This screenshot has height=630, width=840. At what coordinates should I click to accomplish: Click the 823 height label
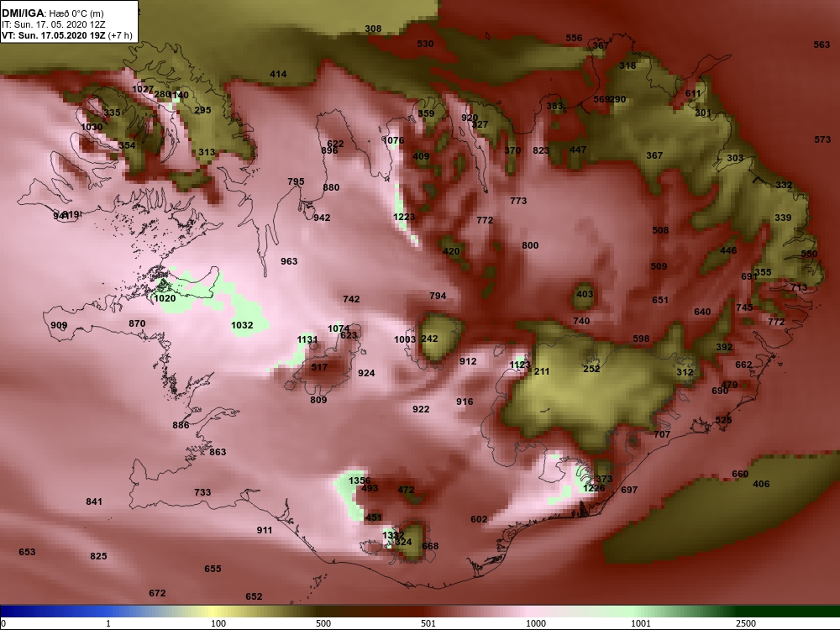click(541, 150)
